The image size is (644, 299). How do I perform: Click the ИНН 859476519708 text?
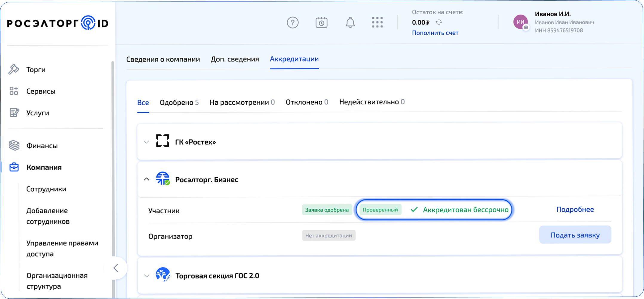[559, 30]
